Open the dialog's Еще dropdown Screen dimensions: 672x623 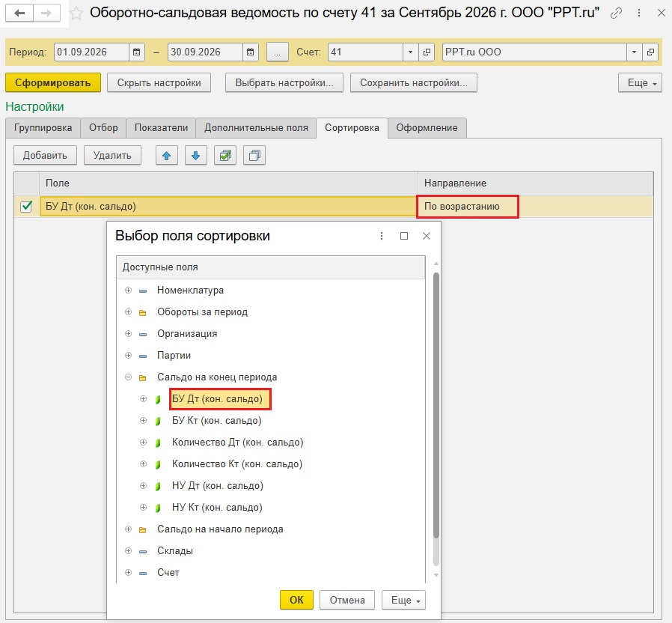coord(403,600)
